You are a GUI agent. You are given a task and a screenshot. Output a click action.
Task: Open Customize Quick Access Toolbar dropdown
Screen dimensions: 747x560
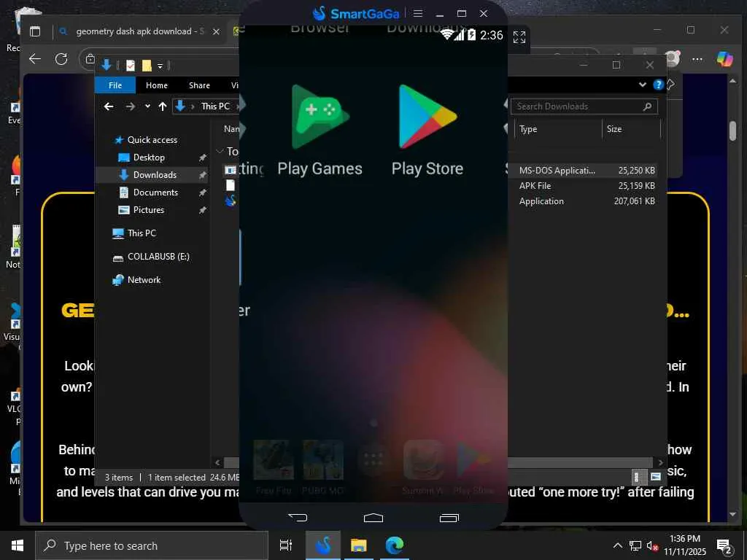coord(160,66)
